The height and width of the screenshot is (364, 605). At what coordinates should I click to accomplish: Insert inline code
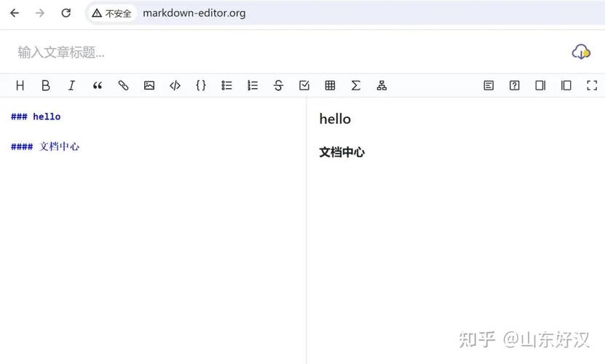175,85
